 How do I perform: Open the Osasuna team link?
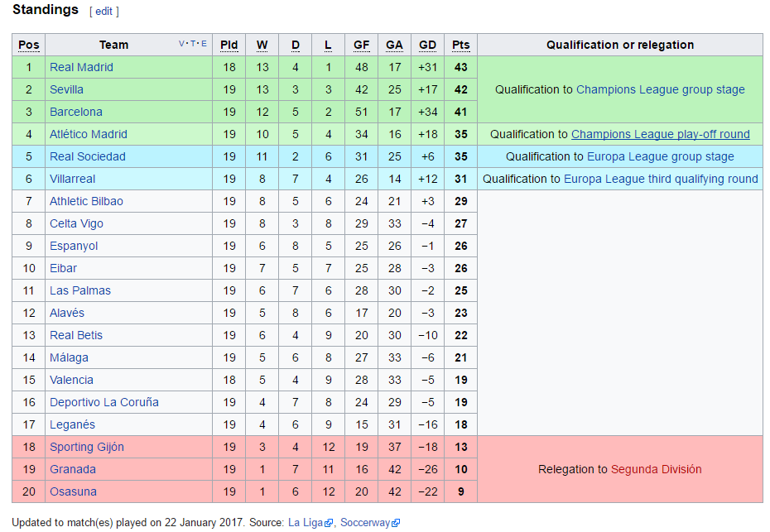[73, 491]
